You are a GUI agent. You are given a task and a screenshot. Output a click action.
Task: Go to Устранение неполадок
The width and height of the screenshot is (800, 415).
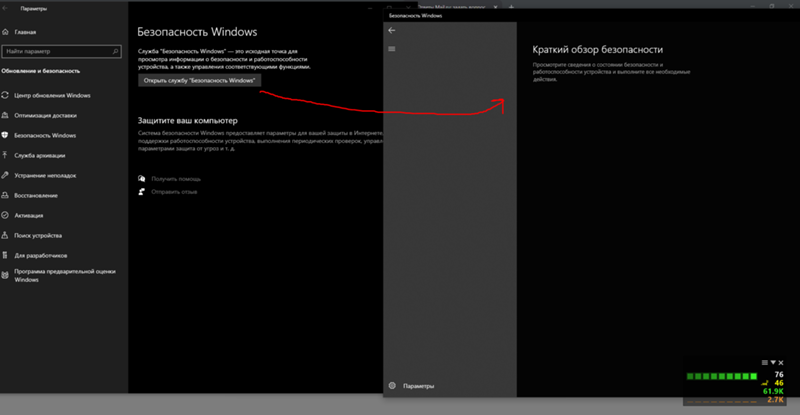point(45,175)
